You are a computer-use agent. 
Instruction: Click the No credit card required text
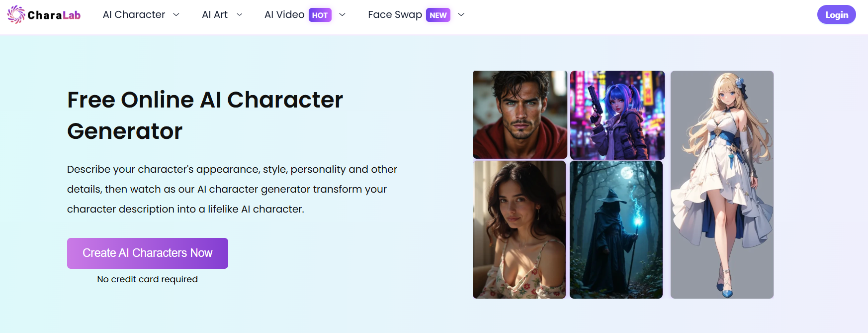coord(148,279)
